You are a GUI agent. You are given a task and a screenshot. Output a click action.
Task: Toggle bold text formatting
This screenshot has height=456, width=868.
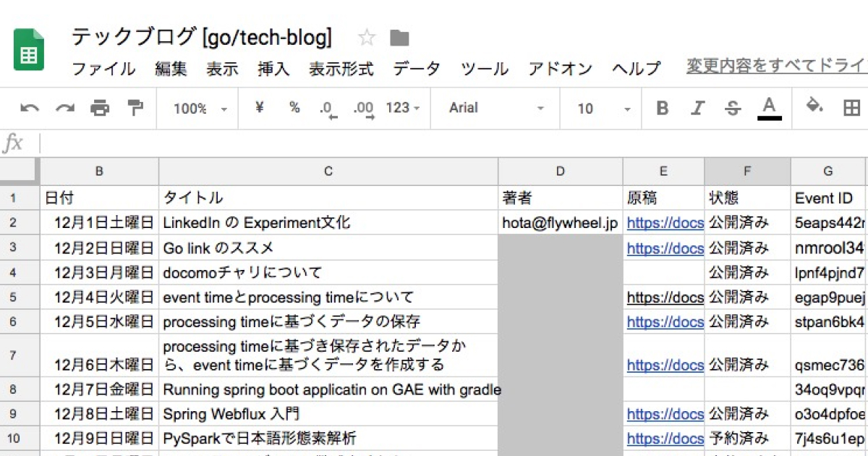[x=662, y=109]
